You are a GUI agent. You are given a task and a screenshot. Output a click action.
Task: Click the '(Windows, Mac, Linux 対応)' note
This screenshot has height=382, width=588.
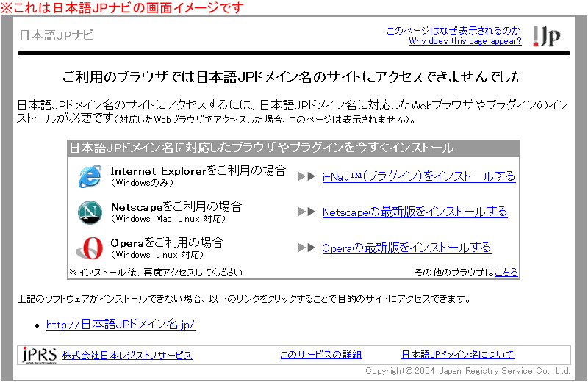coord(168,219)
